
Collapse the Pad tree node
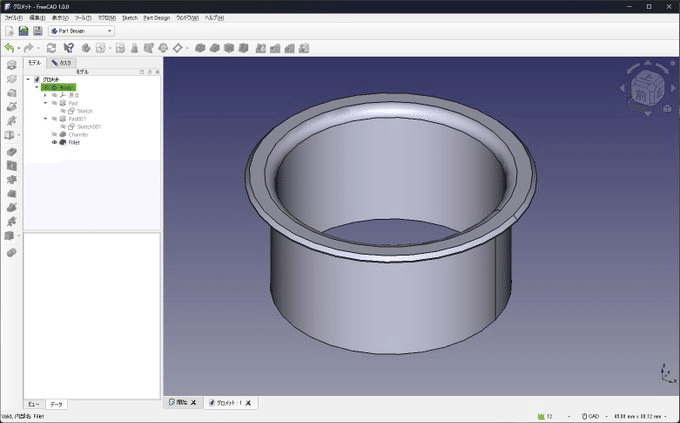46,103
